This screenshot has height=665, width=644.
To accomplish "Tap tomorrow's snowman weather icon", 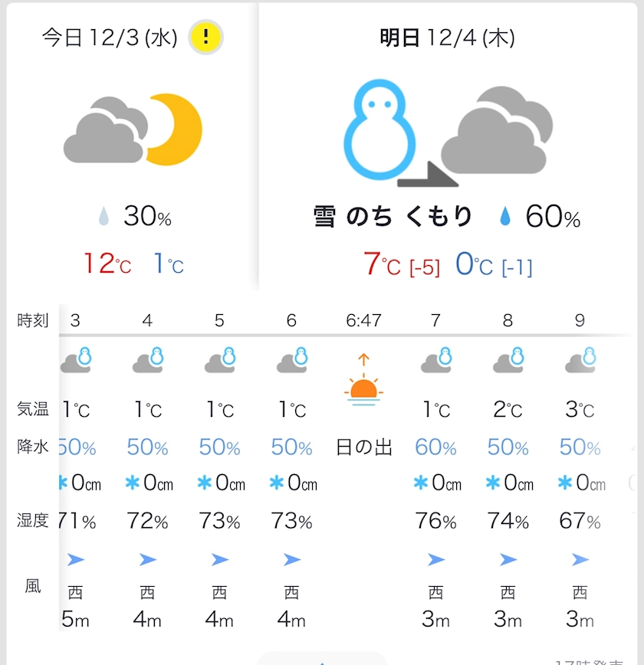I will tap(379, 130).
